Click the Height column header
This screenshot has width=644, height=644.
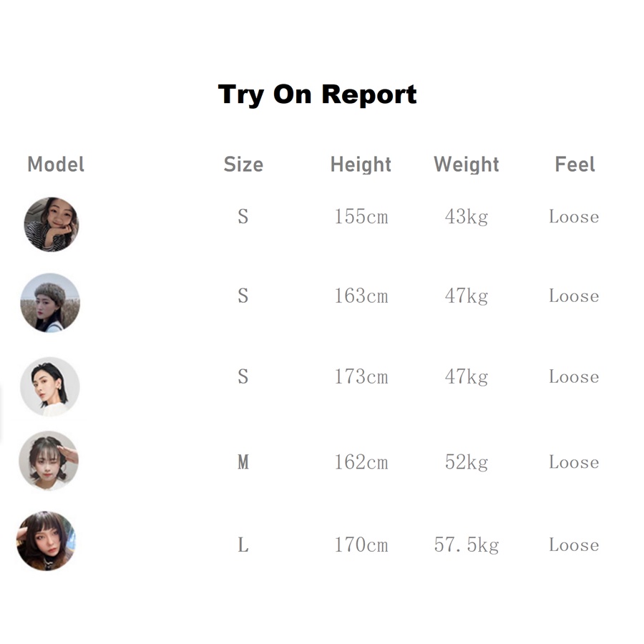point(361,165)
